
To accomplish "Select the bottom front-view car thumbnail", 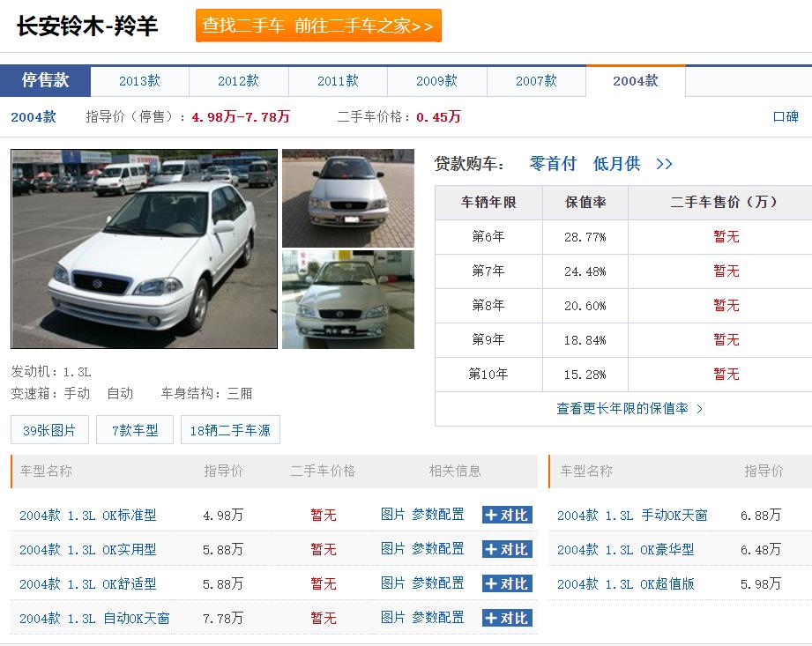I will [x=347, y=300].
